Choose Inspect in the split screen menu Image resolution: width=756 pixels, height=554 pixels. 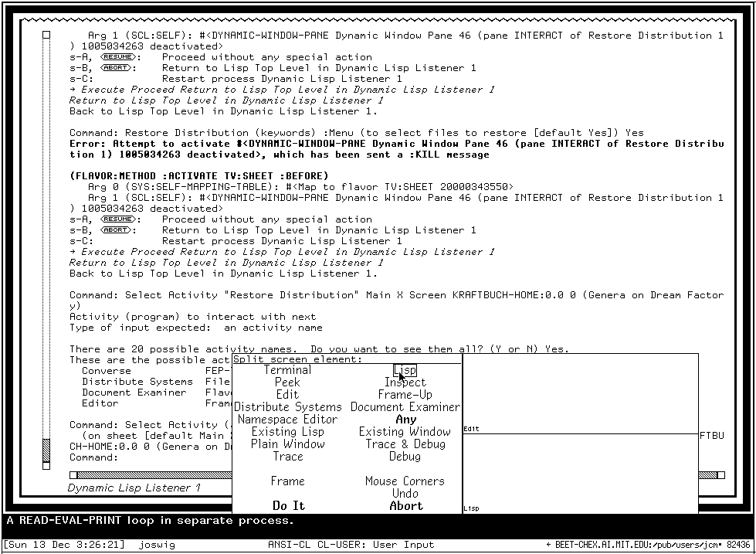[x=405, y=382]
